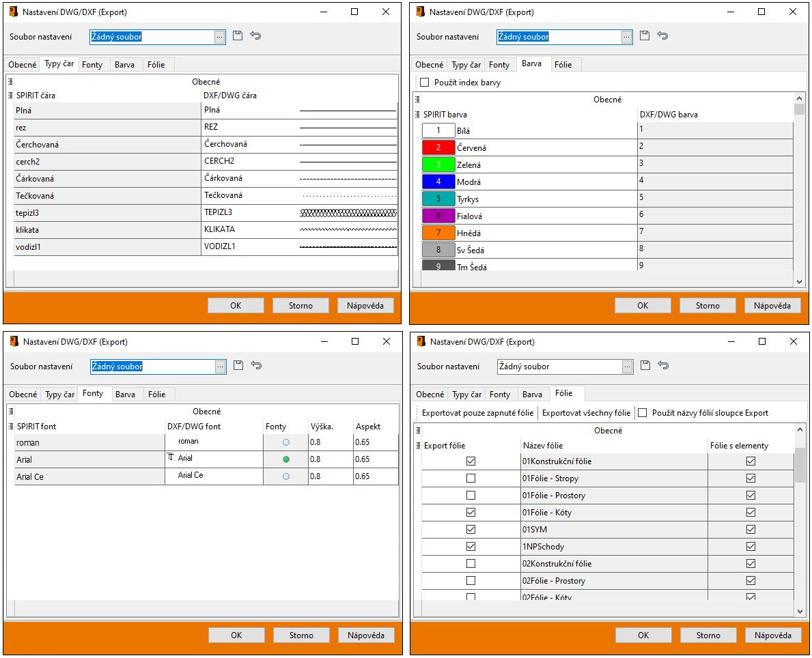812x658 pixels.
Task: Click grip icon beside SPIRIT čára header
Action: 10,96
